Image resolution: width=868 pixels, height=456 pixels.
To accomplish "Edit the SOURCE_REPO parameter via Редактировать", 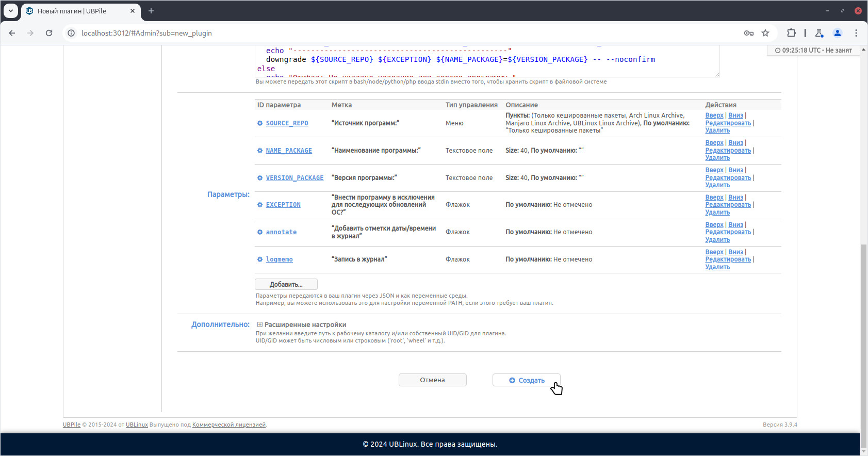I will pyautogui.click(x=728, y=123).
